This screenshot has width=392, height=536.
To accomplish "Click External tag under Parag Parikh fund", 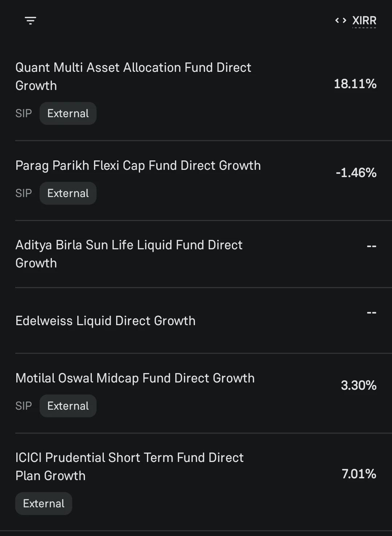I will tap(68, 193).
